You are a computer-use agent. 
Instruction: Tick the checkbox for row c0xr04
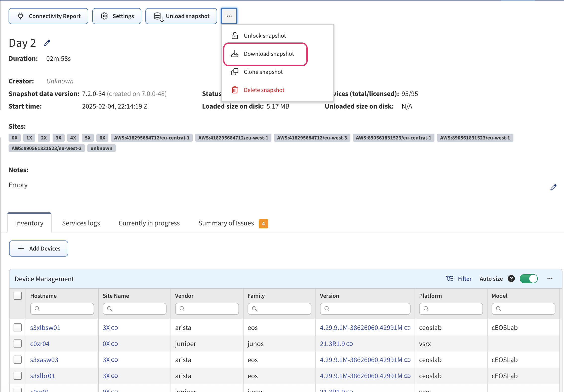pos(18,344)
